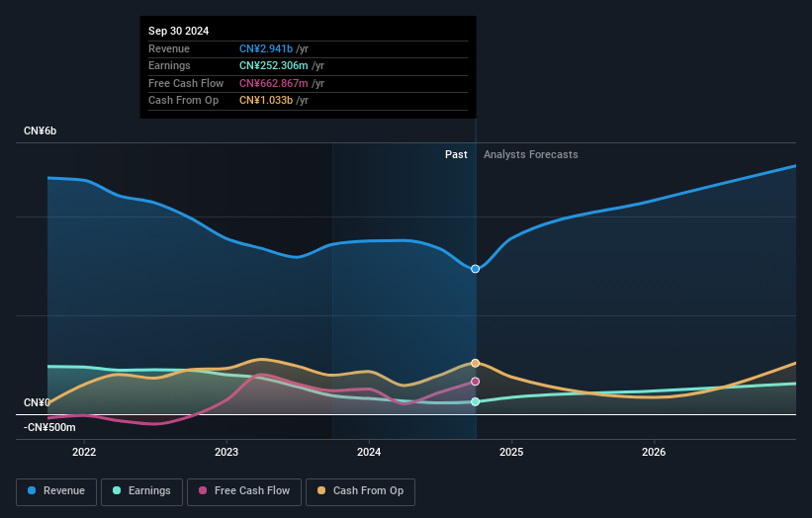
Task: Click the Earnings row label in tooltip
Action: tap(169, 65)
